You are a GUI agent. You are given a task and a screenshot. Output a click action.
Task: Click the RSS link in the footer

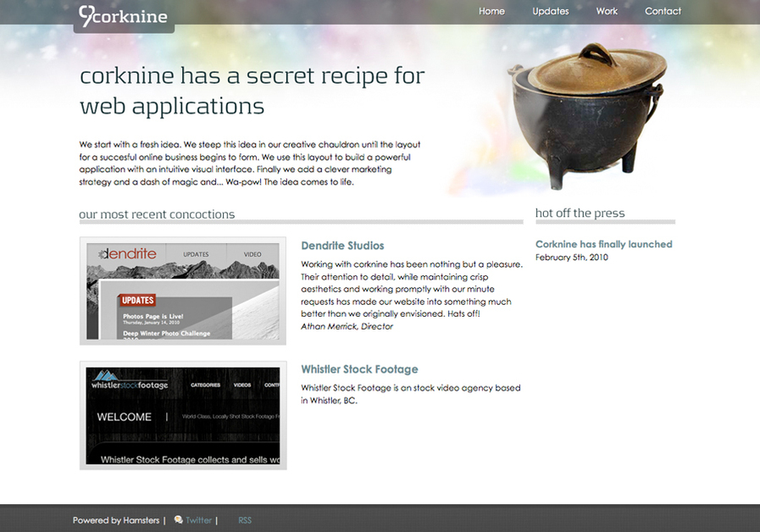[x=244, y=519]
